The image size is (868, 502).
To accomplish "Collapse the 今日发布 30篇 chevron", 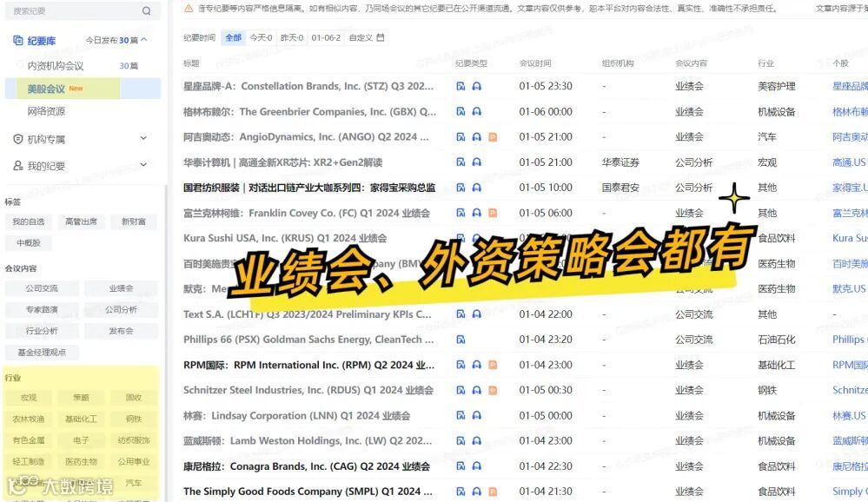I will pyautogui.click(x=144, y=40).
